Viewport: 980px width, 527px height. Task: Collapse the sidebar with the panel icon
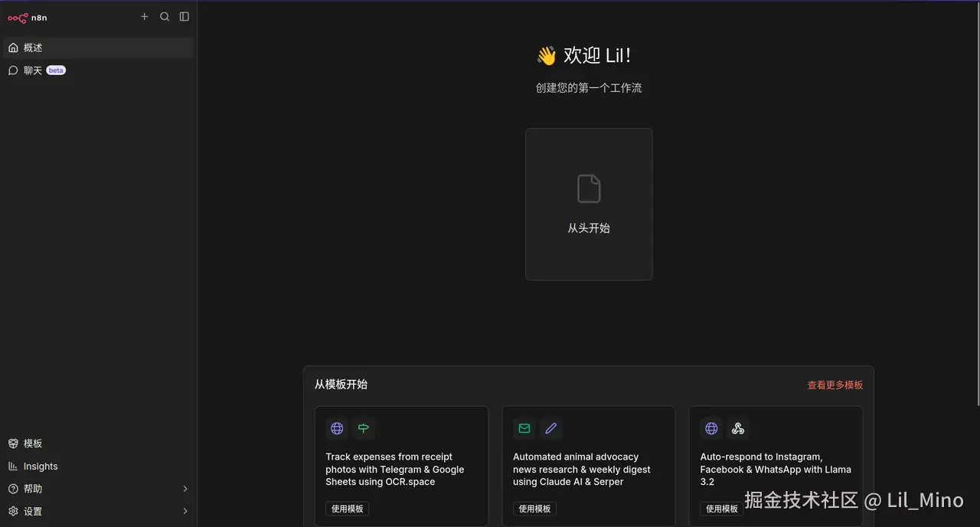point(184,16)
